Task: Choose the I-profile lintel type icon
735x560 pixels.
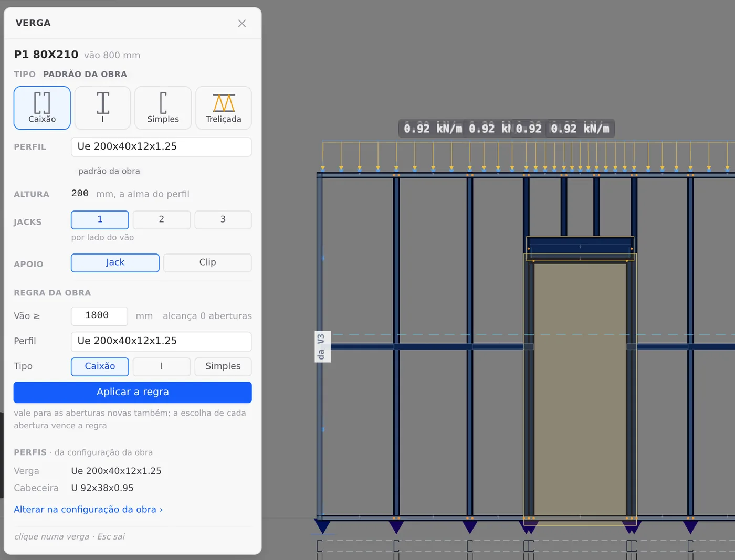Action: (102, 108)
